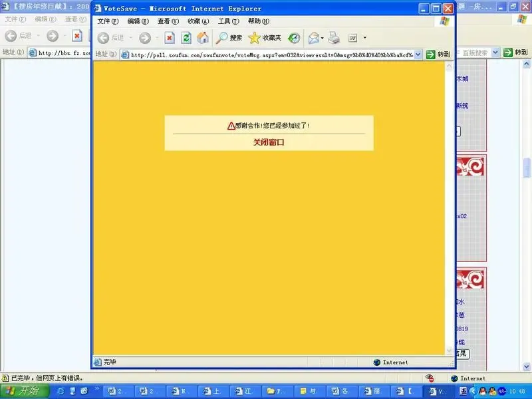Click the background page vertical scrollbar thumb
Image resolution: width=532 pixels, height=399 pixels.
527,168
